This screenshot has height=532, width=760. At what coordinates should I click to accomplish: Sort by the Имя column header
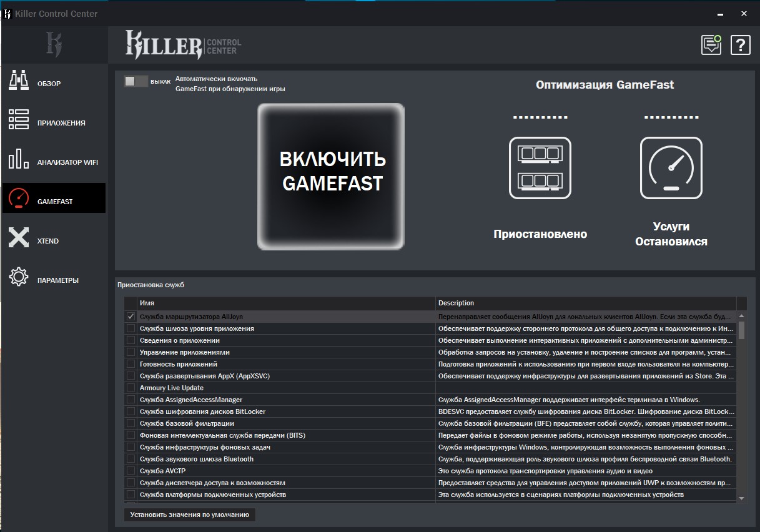pos(286,303)
